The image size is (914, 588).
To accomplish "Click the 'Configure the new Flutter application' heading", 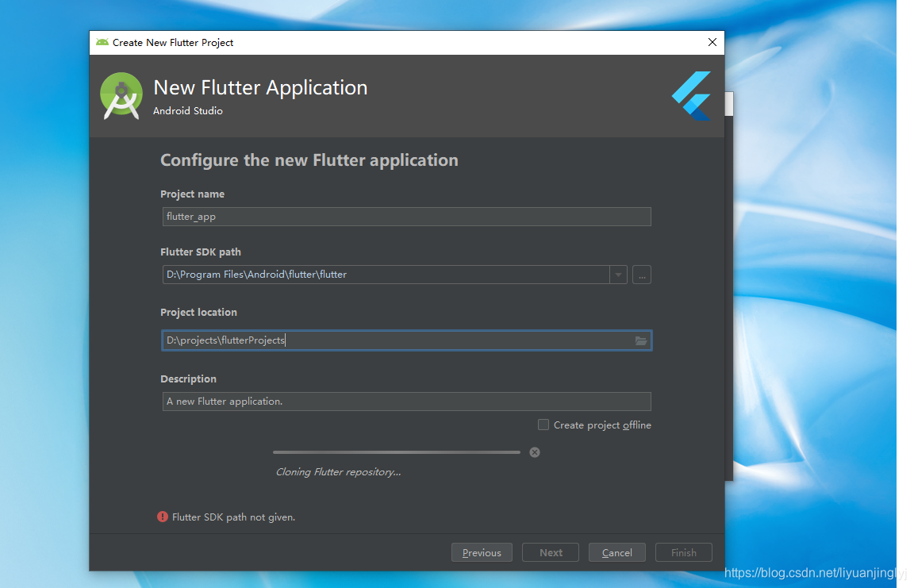I will point(309,160).
